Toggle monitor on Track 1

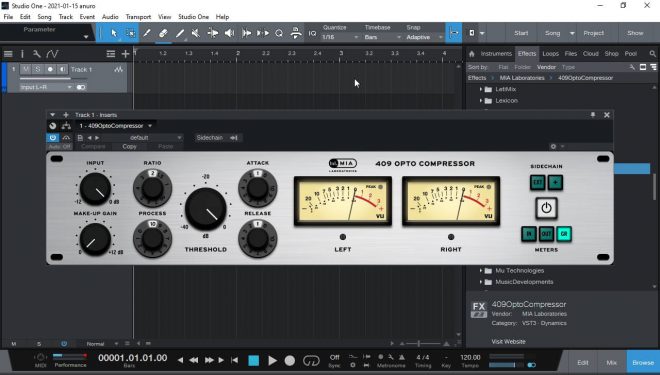(62, 69)
